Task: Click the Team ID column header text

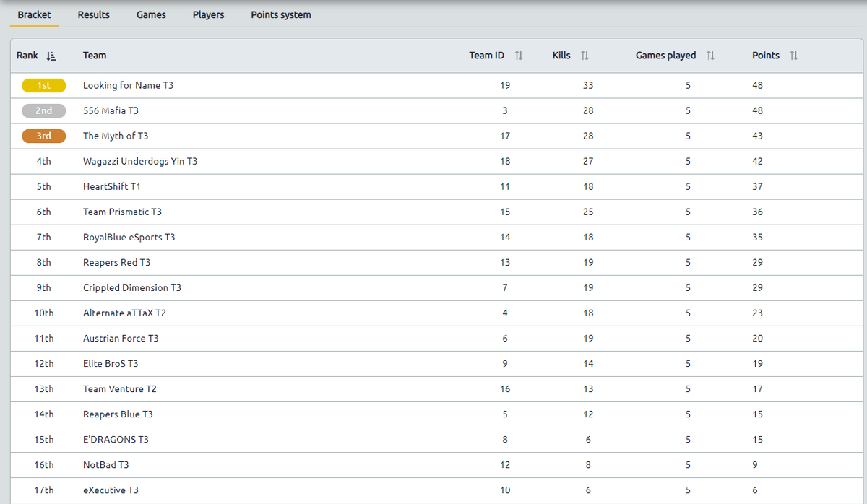Action: pos(487,56)
